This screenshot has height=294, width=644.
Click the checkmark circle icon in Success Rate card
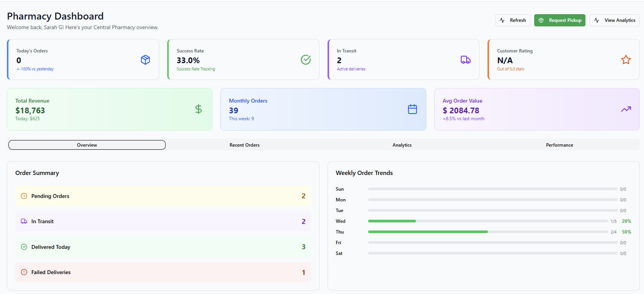click(306, 60)
